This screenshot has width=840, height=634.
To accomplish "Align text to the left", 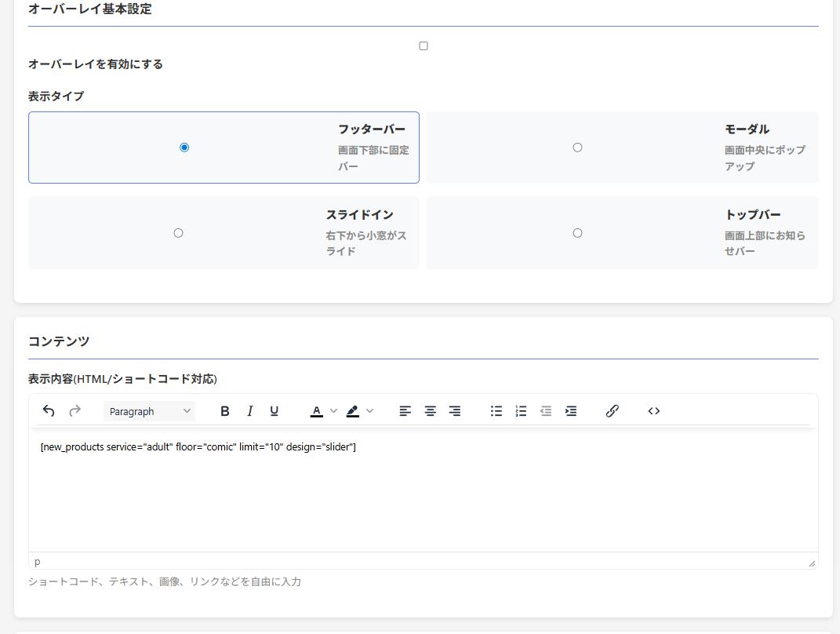I will (405, 411).
